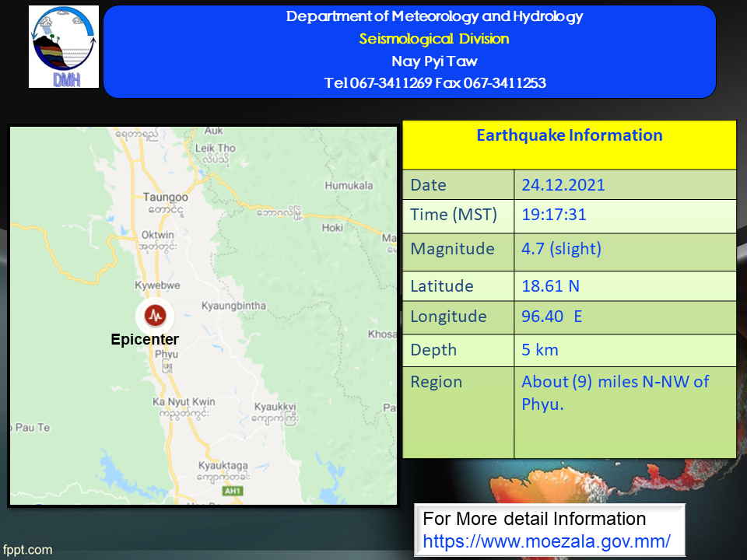
Task: Click the 'Region' label cell
Action: coord(458,412)
